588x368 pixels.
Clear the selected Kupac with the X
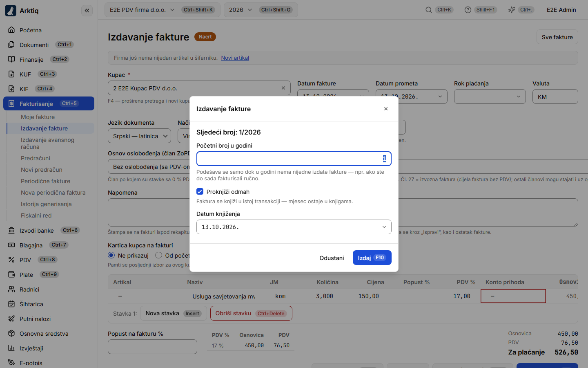(283, 88)
